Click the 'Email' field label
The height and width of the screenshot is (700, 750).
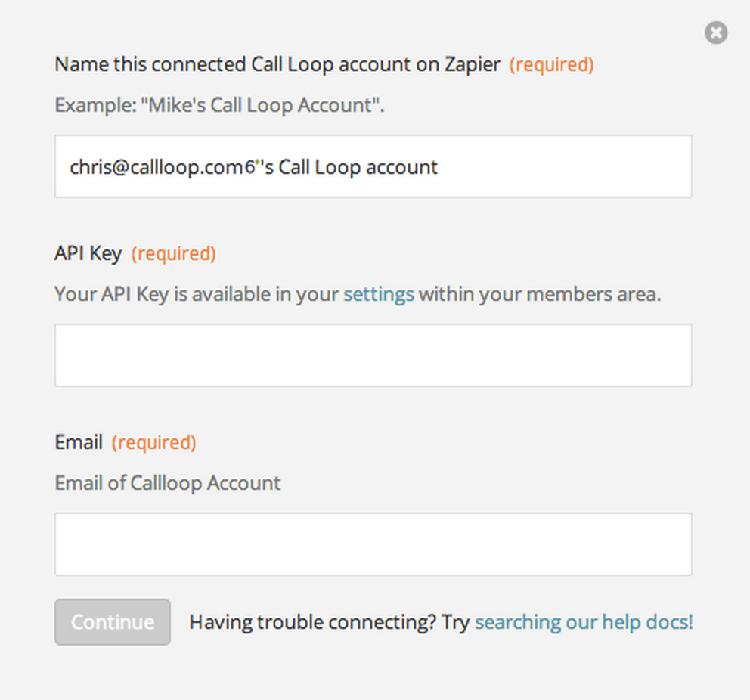[x=79, y=442]
